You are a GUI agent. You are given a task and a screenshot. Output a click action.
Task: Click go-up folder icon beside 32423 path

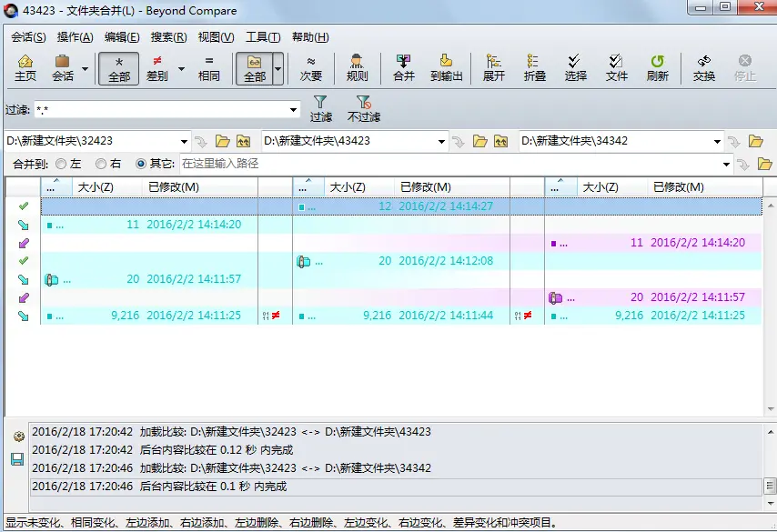(243, 142)
